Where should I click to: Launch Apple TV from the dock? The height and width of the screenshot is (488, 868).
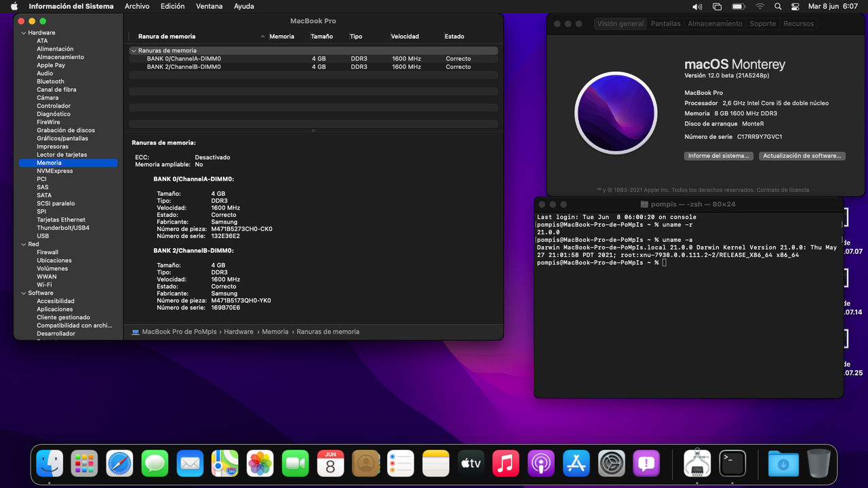pyautogui.click(x=471, y=464)
